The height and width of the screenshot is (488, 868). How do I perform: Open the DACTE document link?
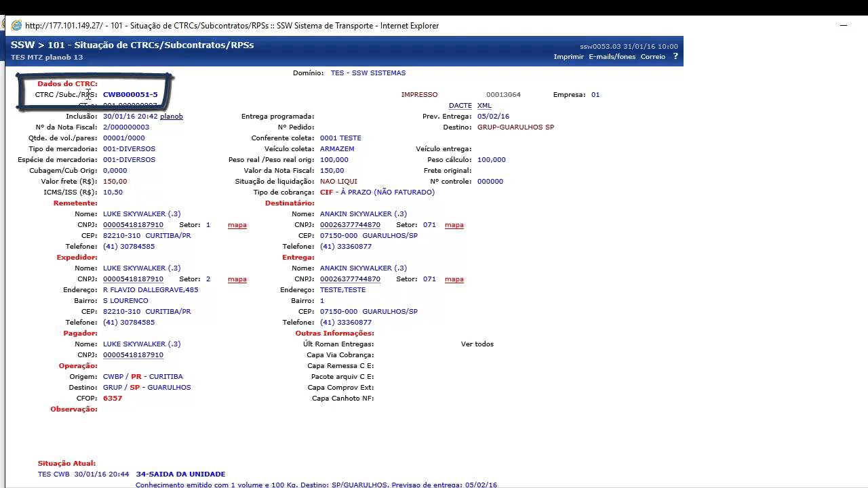pos(460,106)
